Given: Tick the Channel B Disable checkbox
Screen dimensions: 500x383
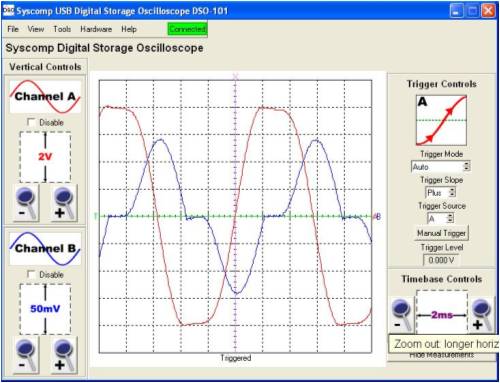Looking at the screenshot, I should tap(31, 275).
